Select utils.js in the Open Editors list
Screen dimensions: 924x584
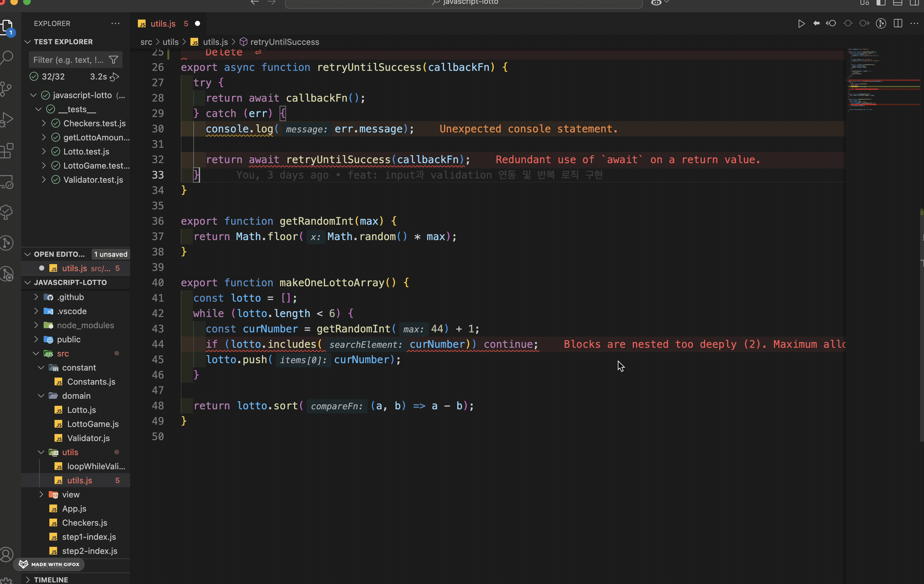tap(76, 268)
